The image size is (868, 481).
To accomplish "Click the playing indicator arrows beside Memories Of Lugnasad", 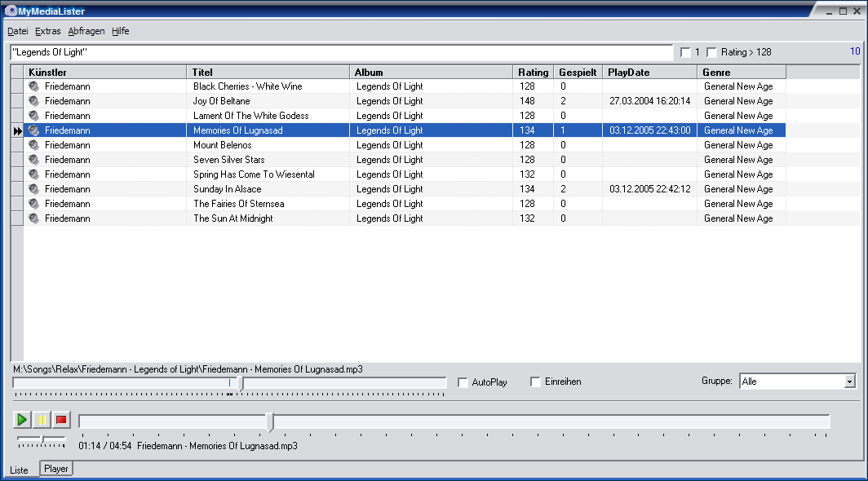I will pos(17,130).
